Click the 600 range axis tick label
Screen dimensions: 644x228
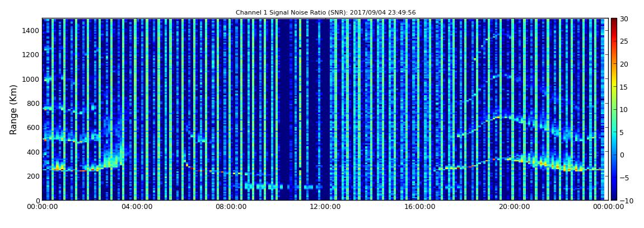point(33,127)
